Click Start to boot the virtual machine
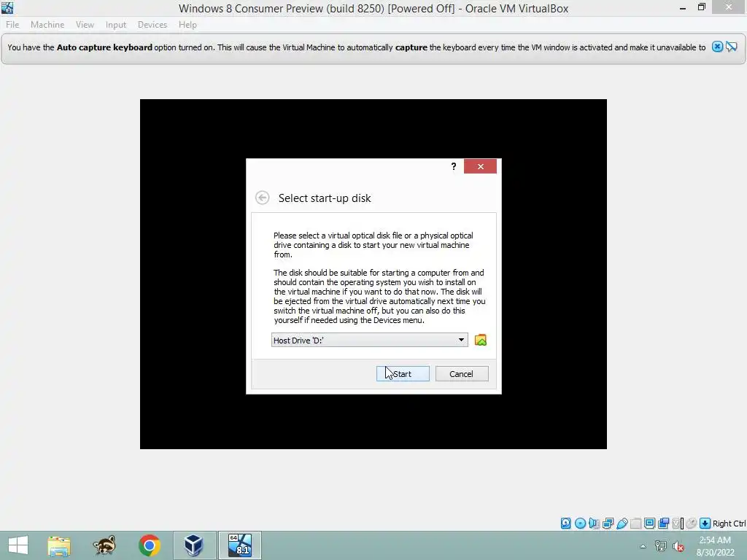This screenshot has width=747, height=560. click(x=403, y=374)
